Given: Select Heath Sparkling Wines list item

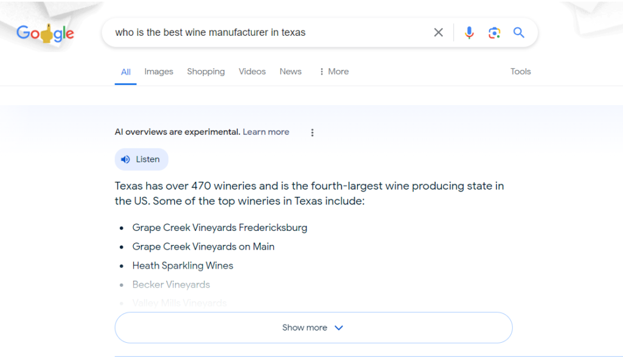Looking at the screenshot, I should [x=183, y=266].
